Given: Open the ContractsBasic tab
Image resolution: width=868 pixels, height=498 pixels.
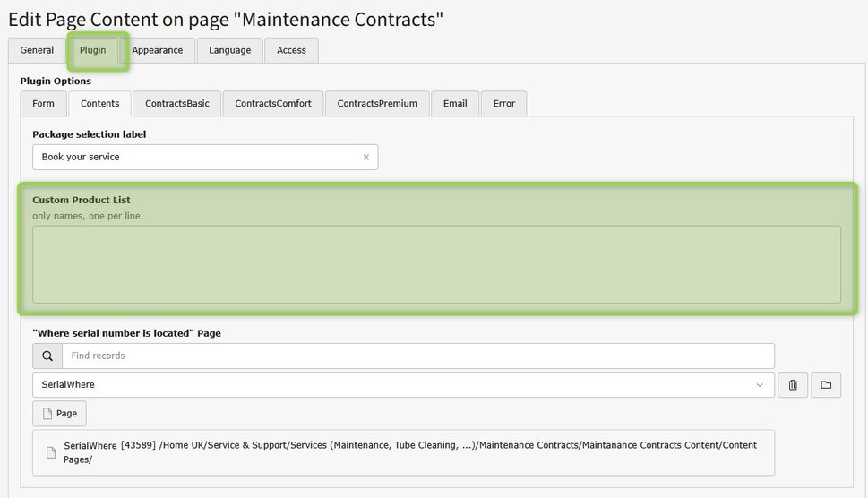Looking at the screenshot, I should coord(177,104).
